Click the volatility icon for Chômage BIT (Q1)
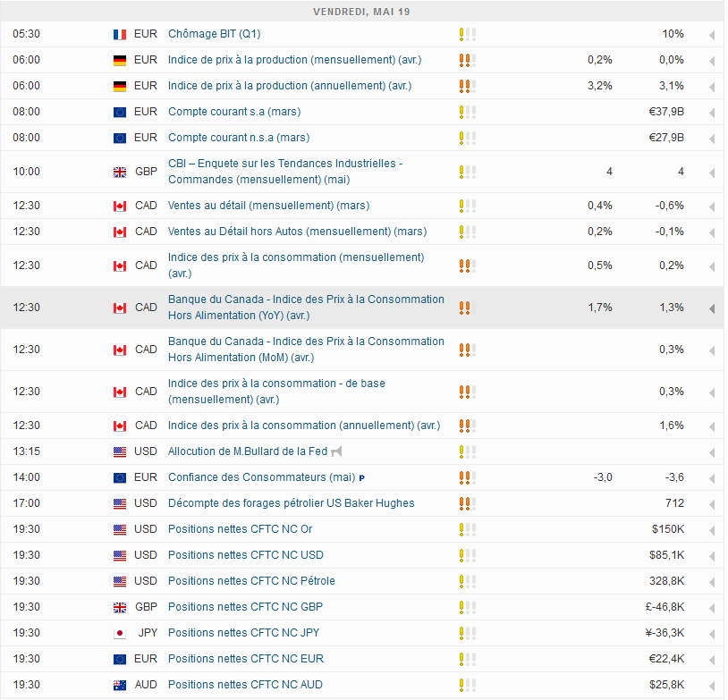This screenshot has width=728, height=700. point(468,34)
